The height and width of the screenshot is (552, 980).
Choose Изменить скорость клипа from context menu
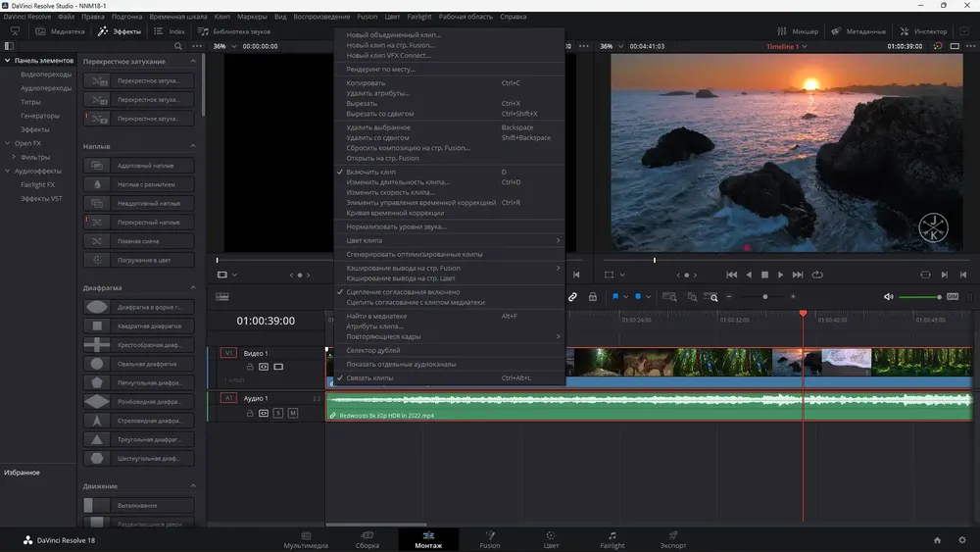(390, 192)
